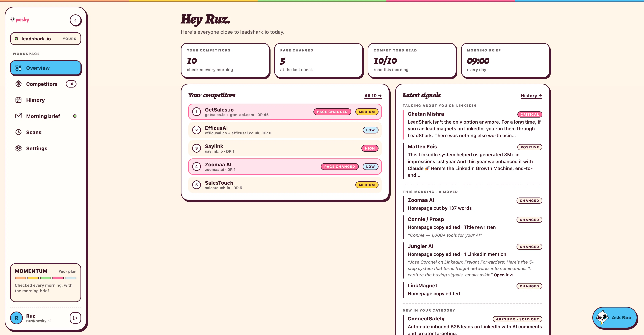Image resolution: width=644 pixels, height=335 pixels.
Task: Click the History calendar icon
Action: tap(18, 100)
